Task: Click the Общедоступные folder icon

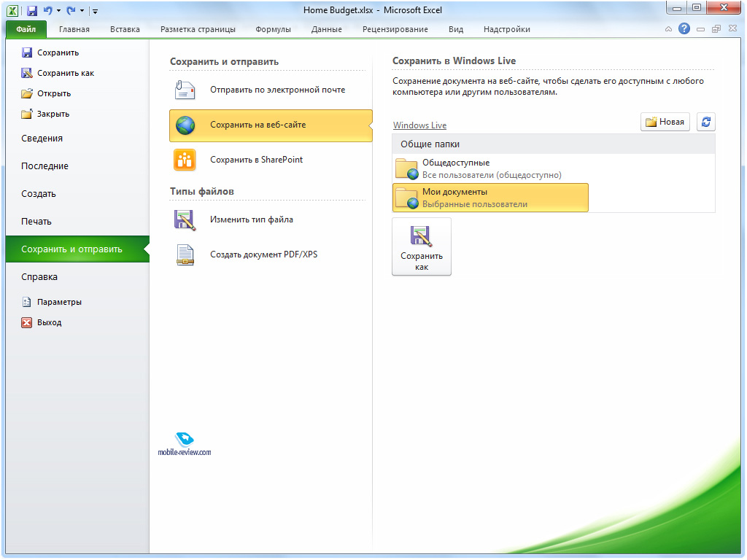Action: (406, 168)
